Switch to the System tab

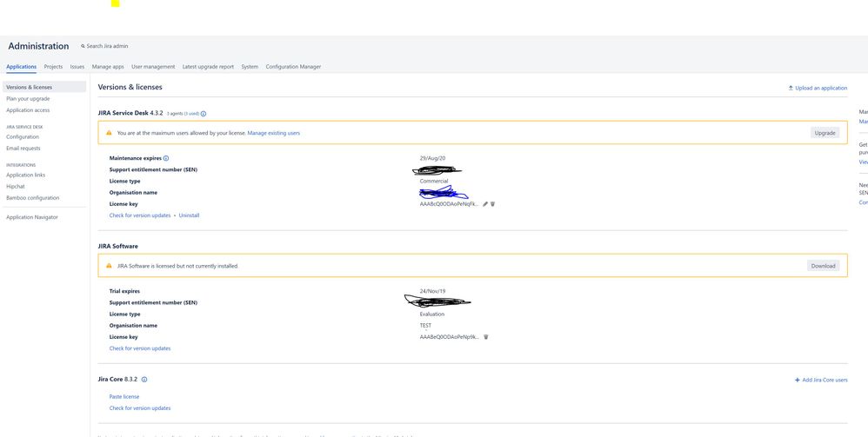(x=250, y=67)
